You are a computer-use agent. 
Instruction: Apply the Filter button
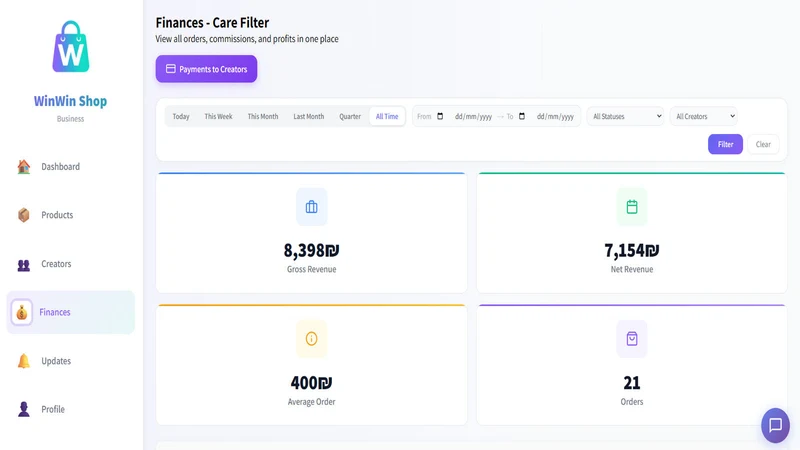(x=725, y=144)
